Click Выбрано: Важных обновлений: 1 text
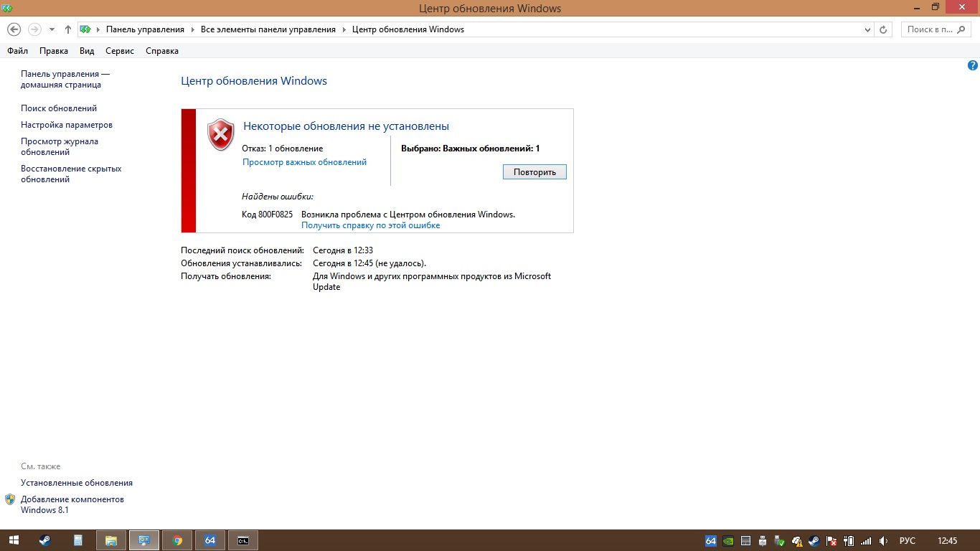980x551 pixels. pyautogui.click(x=470, y=149)
